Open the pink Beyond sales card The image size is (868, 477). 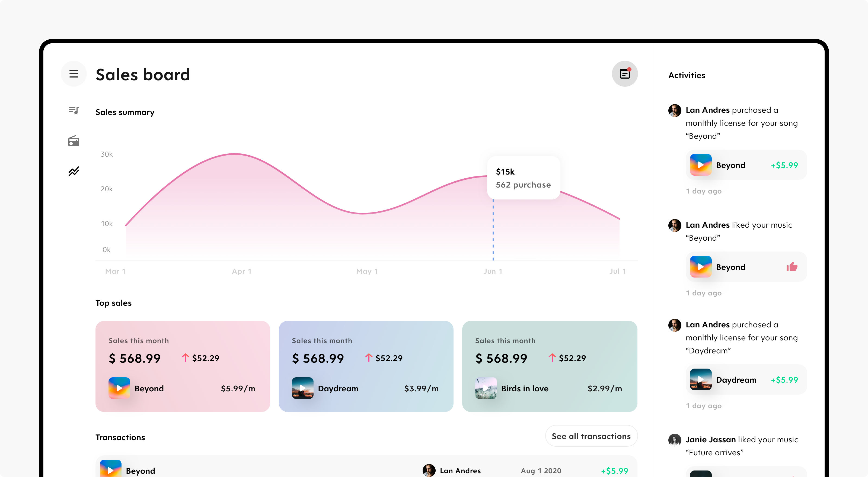tap(183, 366)
